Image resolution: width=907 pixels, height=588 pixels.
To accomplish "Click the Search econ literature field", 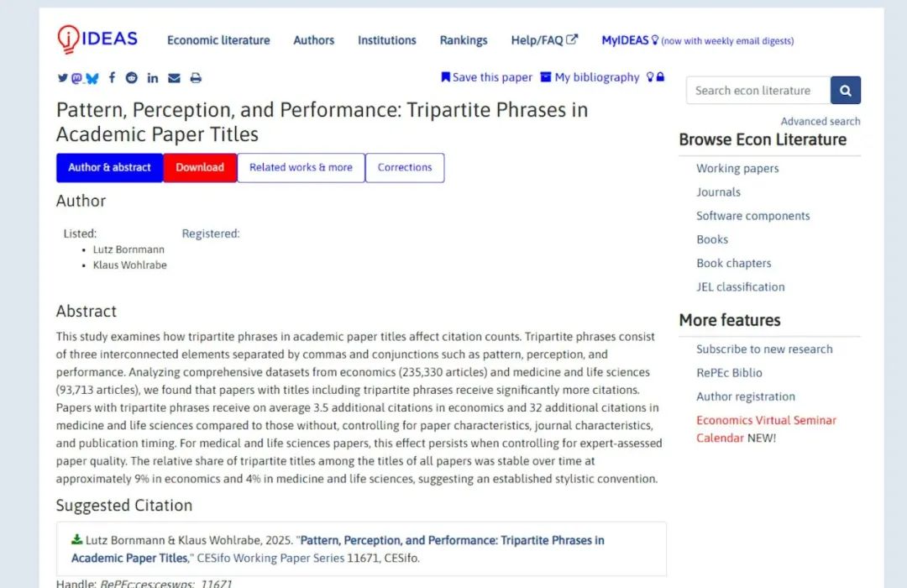I will [758, 91].
